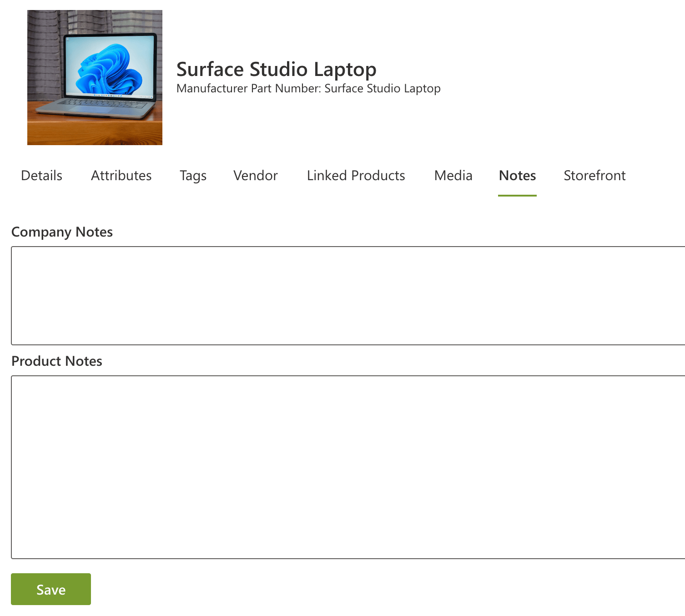685x616 pixels.
Task: Focus the Product Notes text area
Action: [348, 467]
